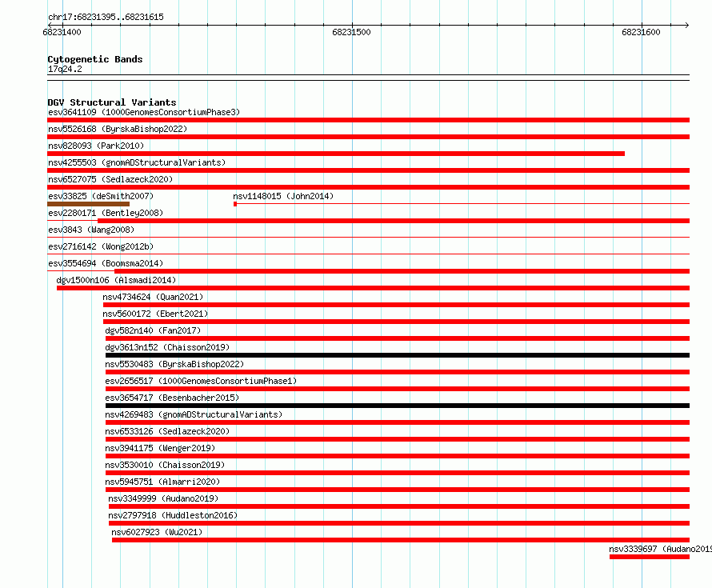This screenshot has height=588, width=712.
Task: Select nsv6027923 (Wu2021) label
Action: click(157, 532)
